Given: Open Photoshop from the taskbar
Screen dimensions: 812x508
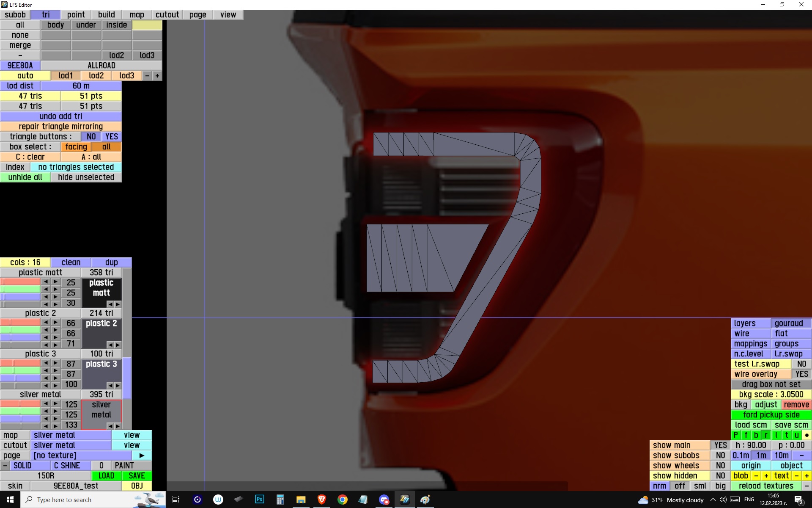Looking at the screenshot, I should click(x=259, y=500).
